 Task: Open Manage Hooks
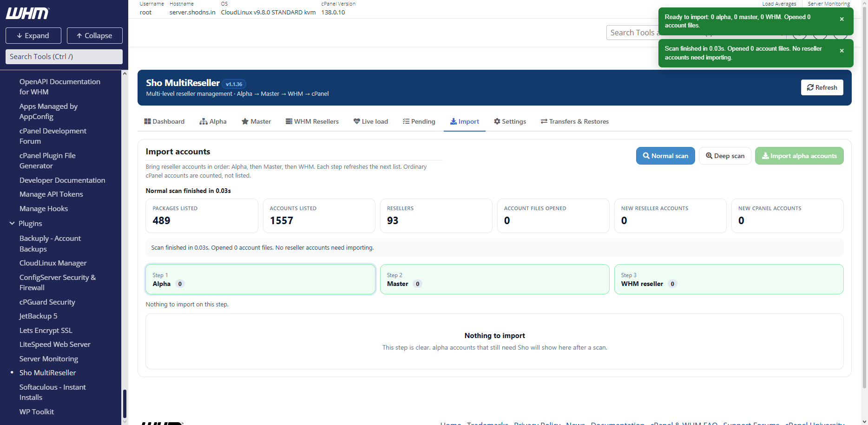pos(44,208)
